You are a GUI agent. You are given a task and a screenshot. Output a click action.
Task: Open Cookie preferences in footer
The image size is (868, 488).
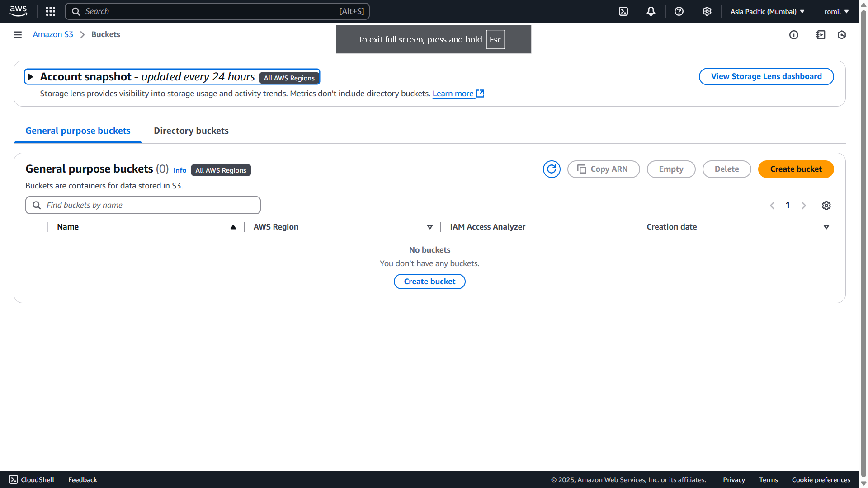(x=821, y=479)
